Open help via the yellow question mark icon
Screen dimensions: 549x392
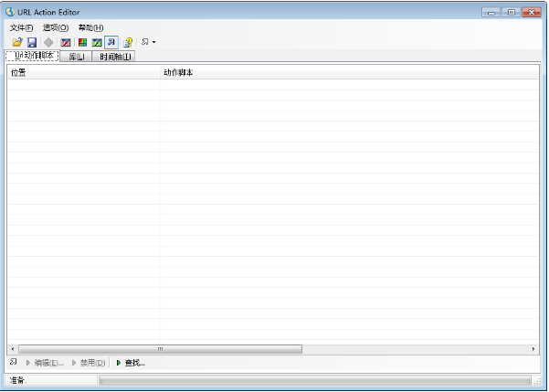(x=128, y=42)
